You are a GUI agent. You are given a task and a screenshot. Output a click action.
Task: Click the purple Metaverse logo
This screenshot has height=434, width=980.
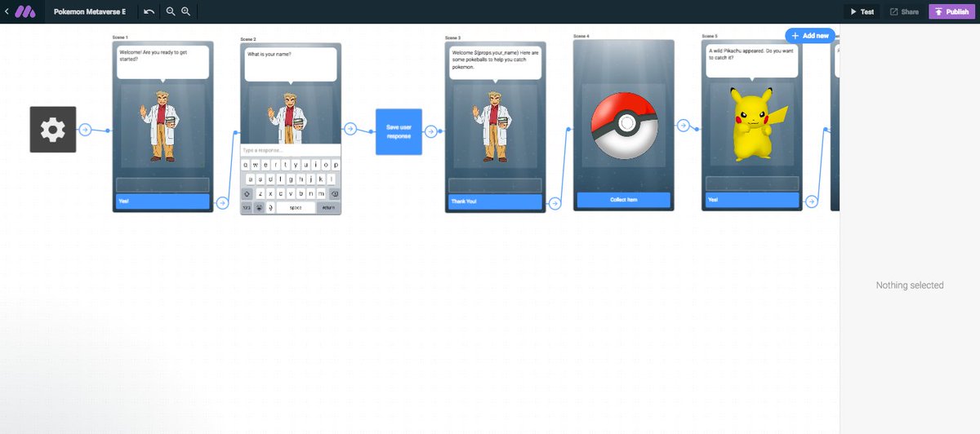pyautogui.click(x=26, y=11)
